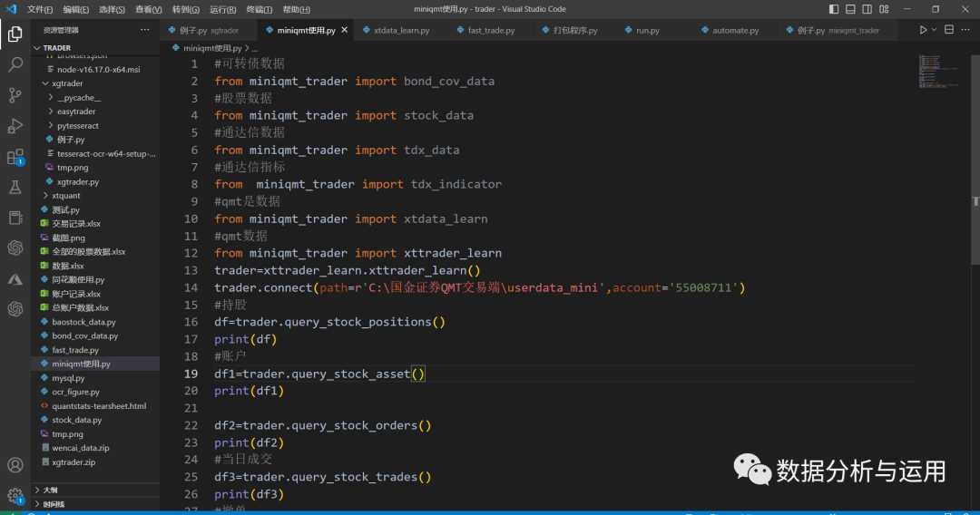The width and height of the screenshot is (980, 515).
Task: Toggle the bottom panel layout icon
Action: click(850, 9)
